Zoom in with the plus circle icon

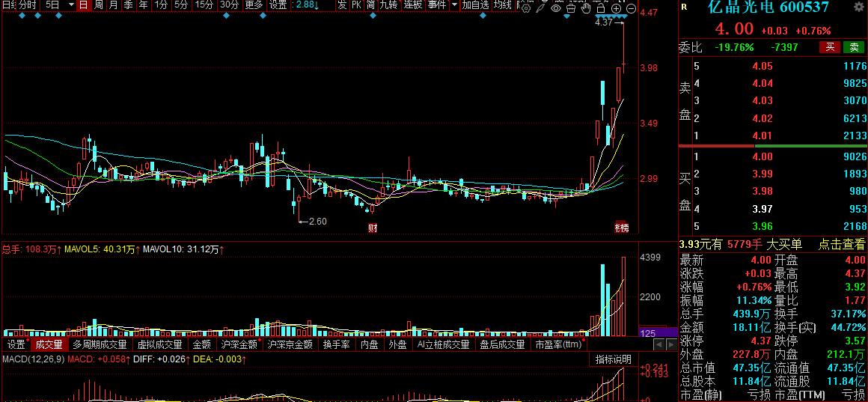pyautogui.click(x=616, y=8)
